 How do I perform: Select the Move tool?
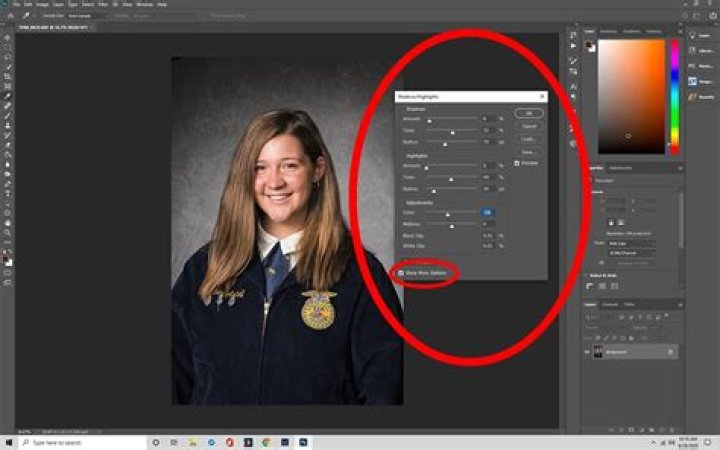[8, 38]
